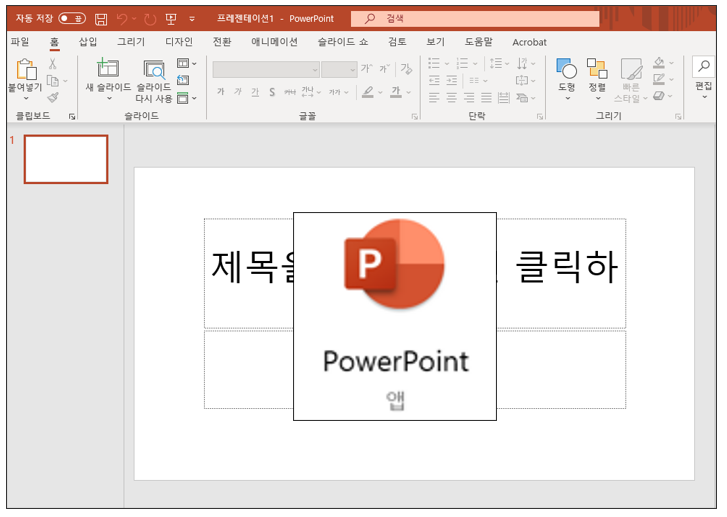Align paragraph text left
Screen dimensions: 727x517
point(434,97)
